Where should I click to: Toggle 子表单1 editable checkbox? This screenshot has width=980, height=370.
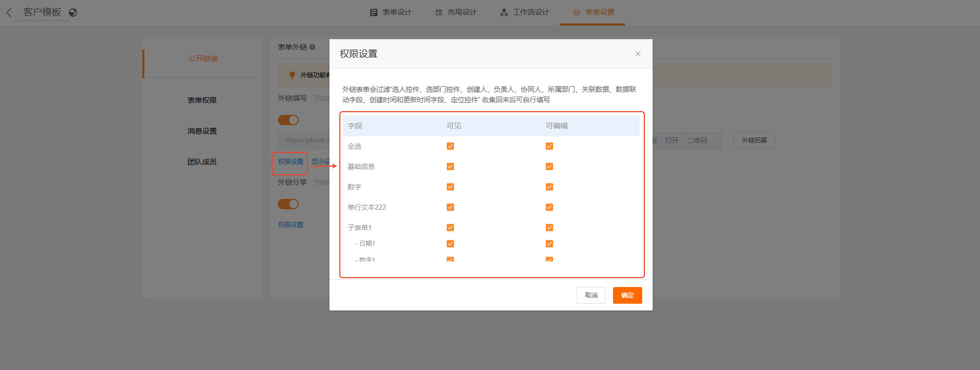click(x=549, y=228)
